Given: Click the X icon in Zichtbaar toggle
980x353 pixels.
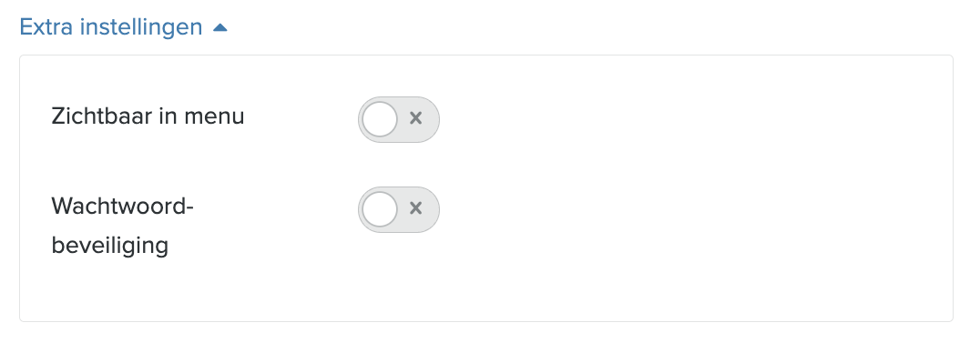Looking at the screenshot, I should (415, 118).
